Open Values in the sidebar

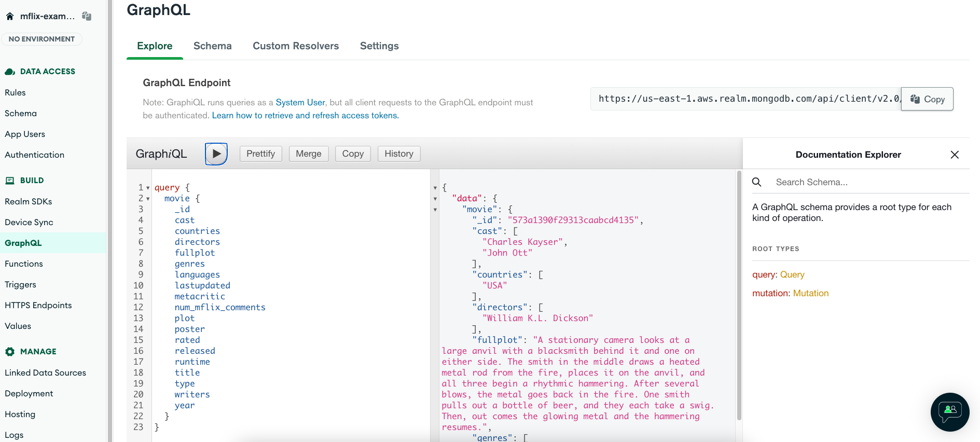[x=18, y=326]
